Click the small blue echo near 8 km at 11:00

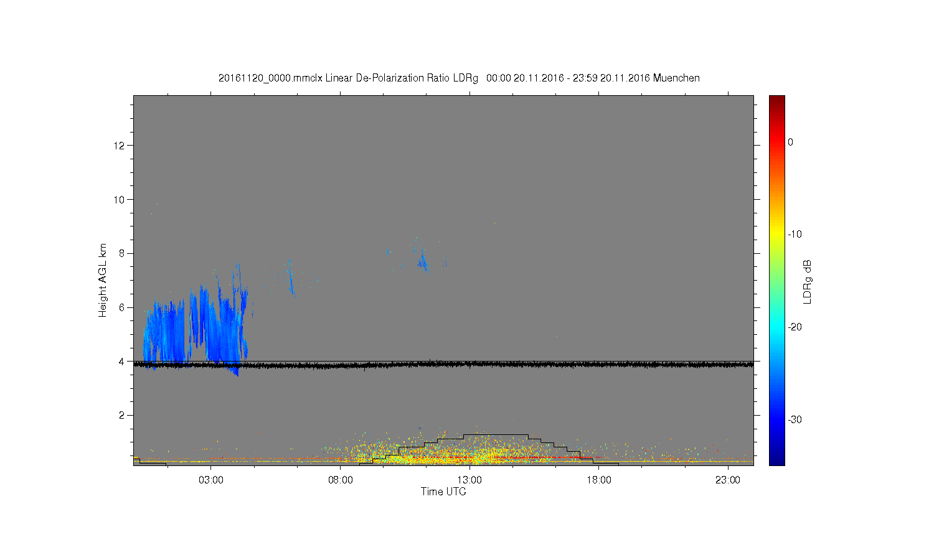(423, 261)
